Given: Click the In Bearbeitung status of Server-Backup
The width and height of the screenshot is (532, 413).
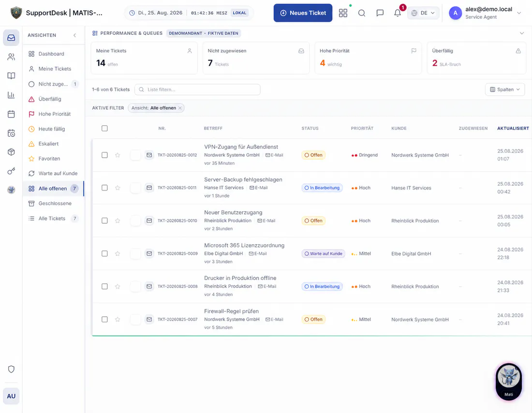Looking at the screenshot, I should pos(322,188).
